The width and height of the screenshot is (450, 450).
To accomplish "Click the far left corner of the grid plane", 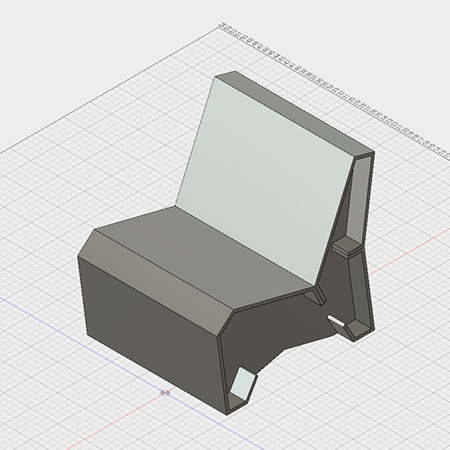I will pyautogui.click(x=1, y=154).
